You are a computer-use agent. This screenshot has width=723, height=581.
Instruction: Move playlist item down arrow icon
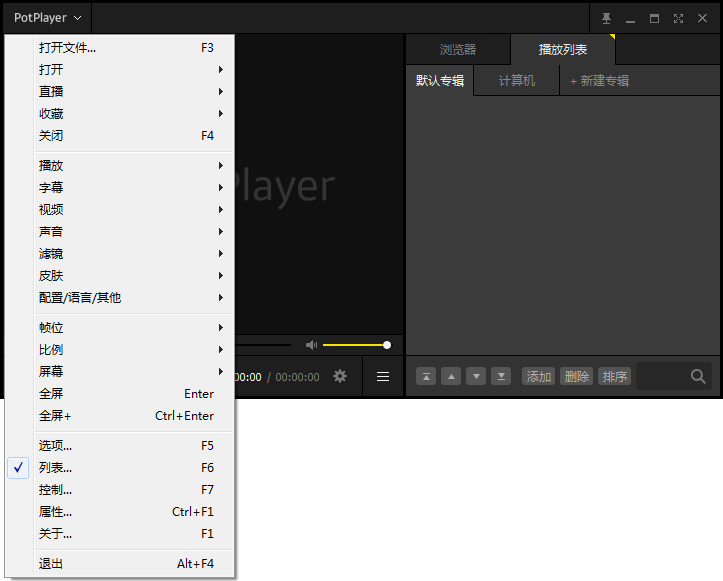[x=476, y=377]
